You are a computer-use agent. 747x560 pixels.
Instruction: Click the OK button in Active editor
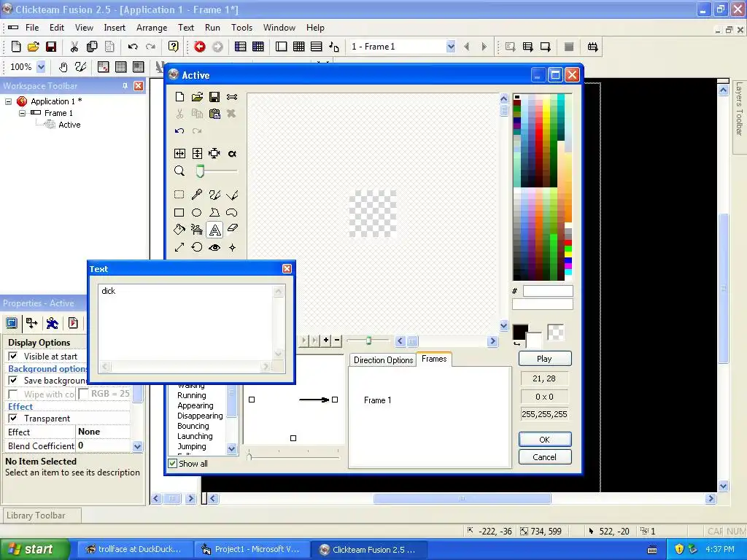click(544, 440)
